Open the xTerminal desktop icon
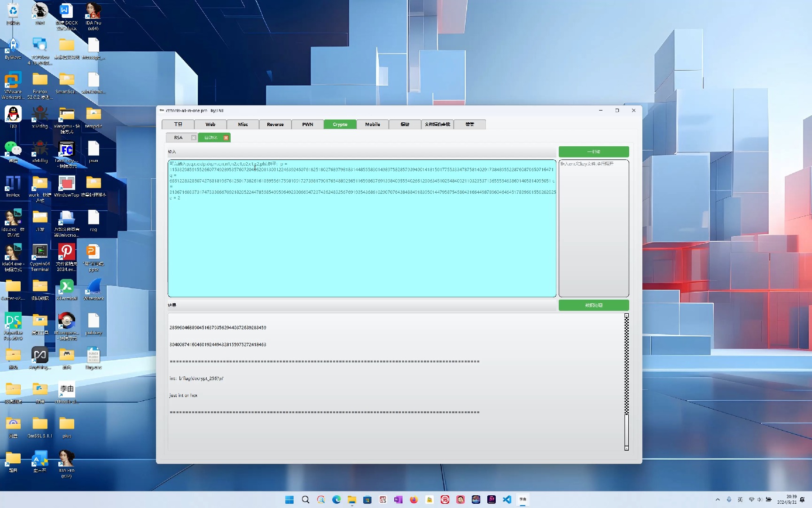The width and height of the screenshot is (812, 508). click(67, 289)
